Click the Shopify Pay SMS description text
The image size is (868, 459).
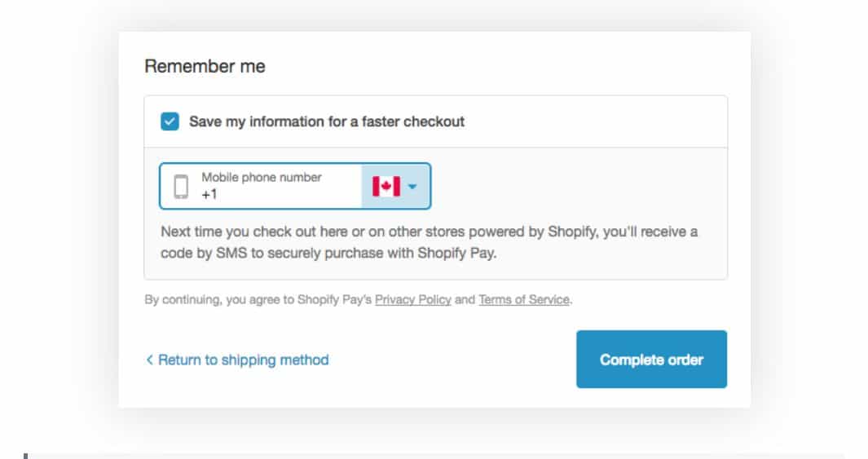coord(429,242)
